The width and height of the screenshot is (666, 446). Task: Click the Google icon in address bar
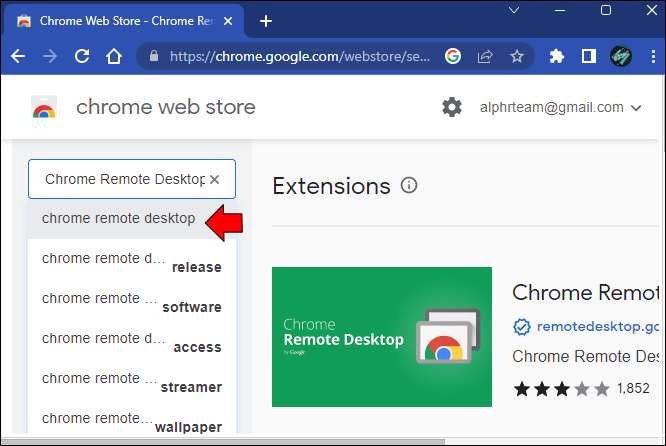pyautogui.click(x=453, y=56)
